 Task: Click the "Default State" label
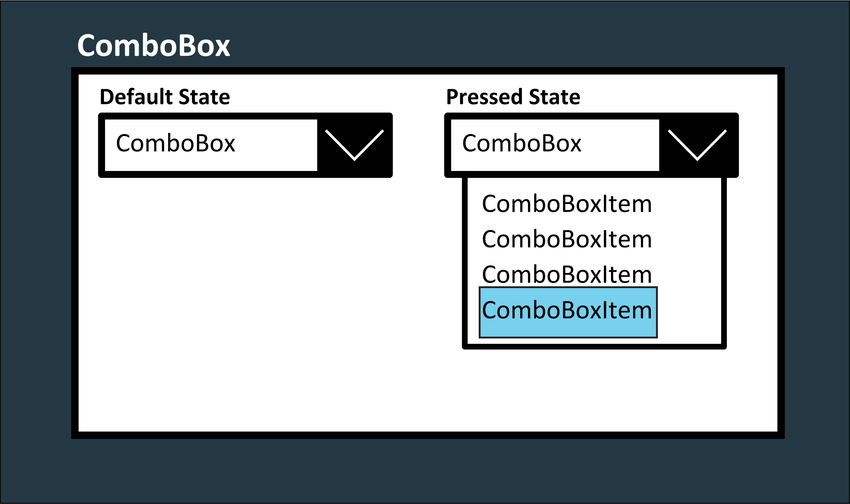click(x=165, y=97)
